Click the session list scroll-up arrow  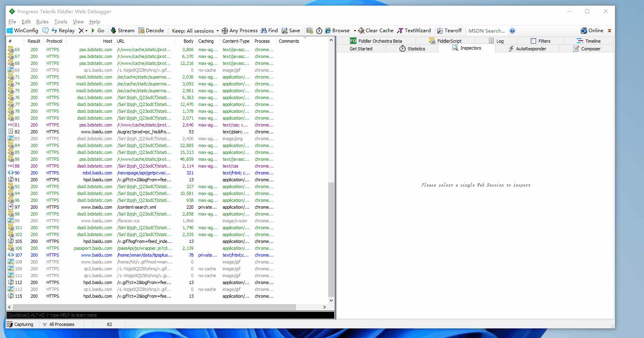pyautogui.click(x=331, y=40)
